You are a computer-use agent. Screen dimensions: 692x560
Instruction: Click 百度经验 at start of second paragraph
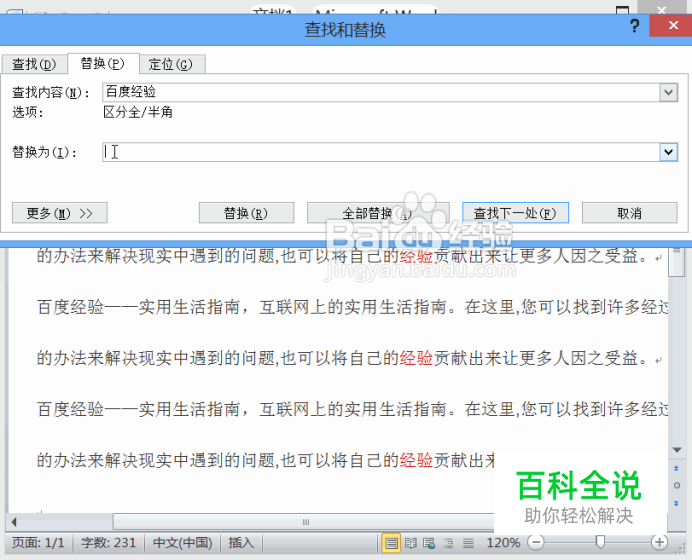[x=71, y=307]
